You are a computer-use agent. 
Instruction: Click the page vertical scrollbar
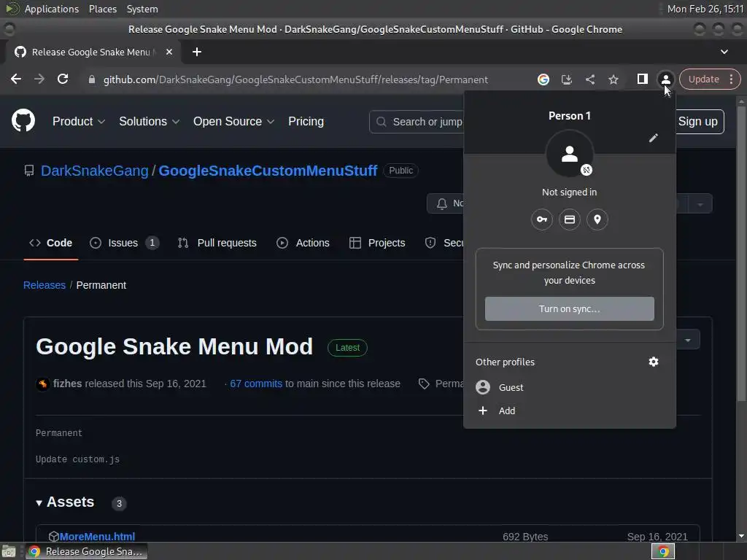(x=741, y=252)
